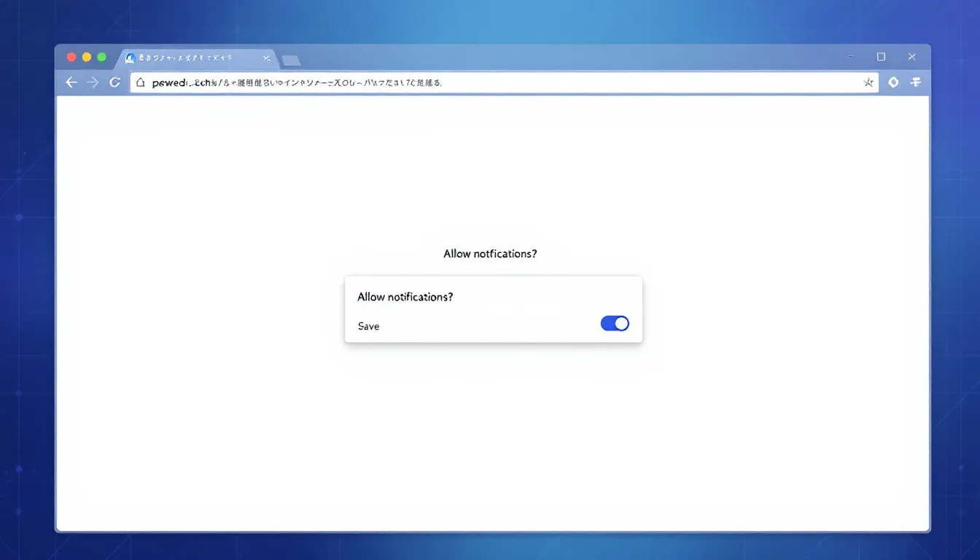Toggle the allow notifications switch on the dialog
980x560 pixels.
[x=614, y=323]
